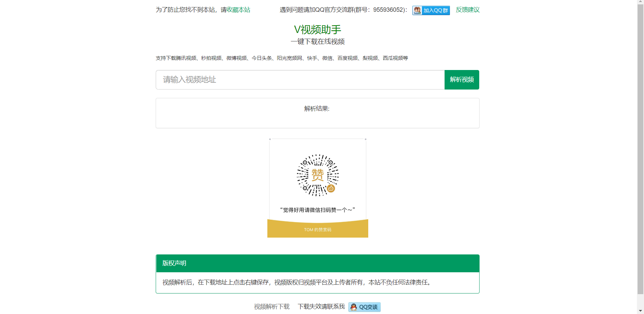Click the 收藏本站 bookmark link
Viewport: 644px width, 314px height.
238,10
